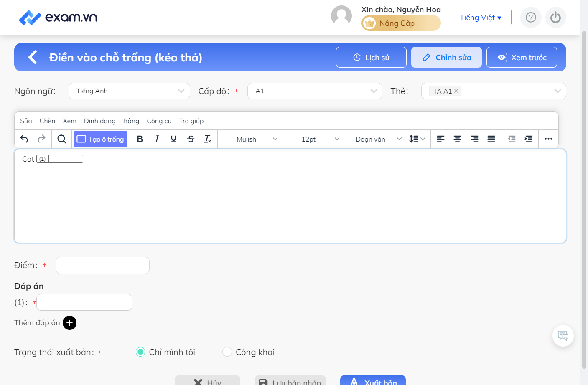The height and width of the screenshot is (385, 588).
Task: Open find and replace search
Action: click(62, 139)
